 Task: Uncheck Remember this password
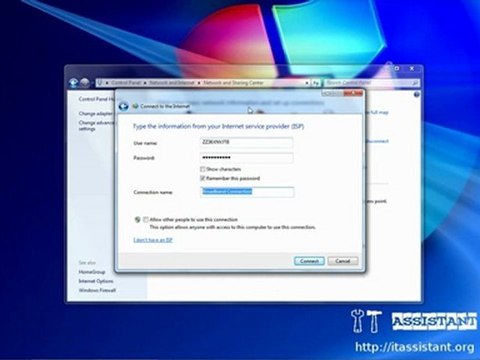click(x=202, y=178)
